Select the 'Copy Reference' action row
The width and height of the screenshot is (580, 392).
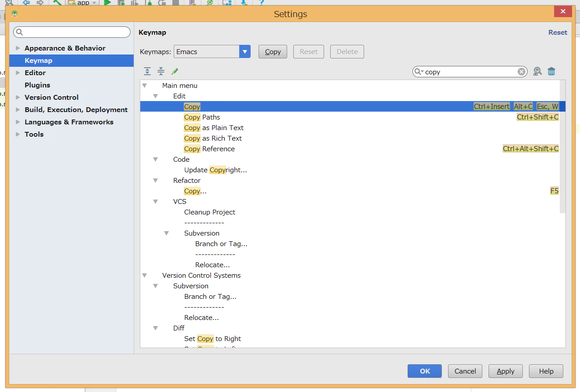coord(350,149)
